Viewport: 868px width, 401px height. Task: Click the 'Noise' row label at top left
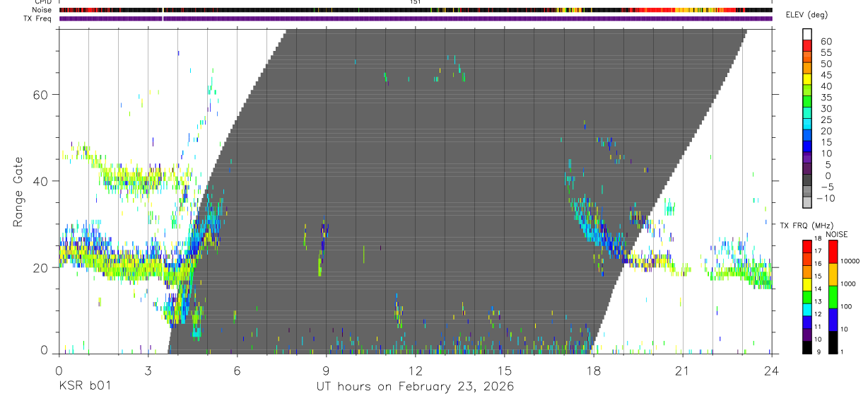point(42,10)
